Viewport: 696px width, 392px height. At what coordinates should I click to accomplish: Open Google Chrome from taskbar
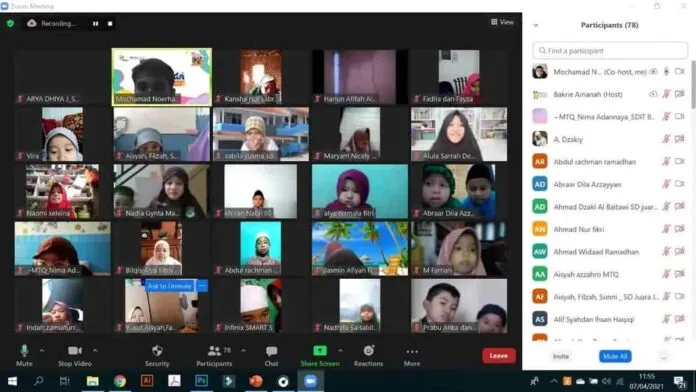coord(119,381)
